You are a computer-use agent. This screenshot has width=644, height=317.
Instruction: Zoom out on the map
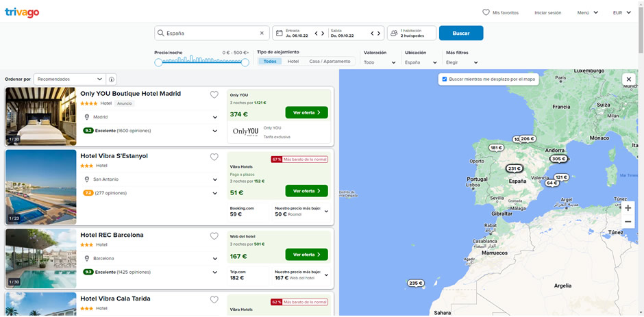[628, 222]
